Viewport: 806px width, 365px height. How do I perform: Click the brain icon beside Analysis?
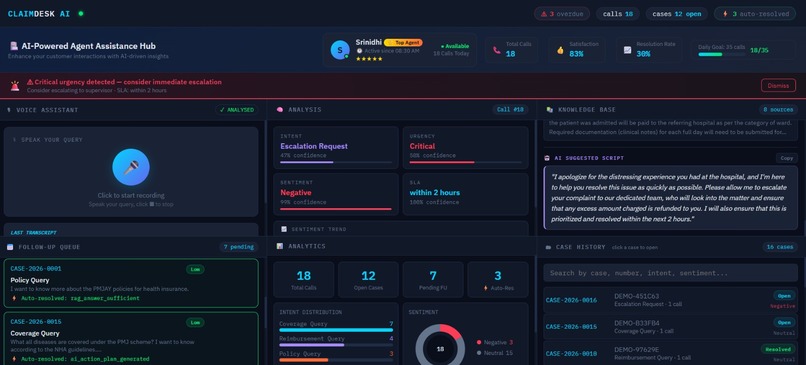(280, 110)
